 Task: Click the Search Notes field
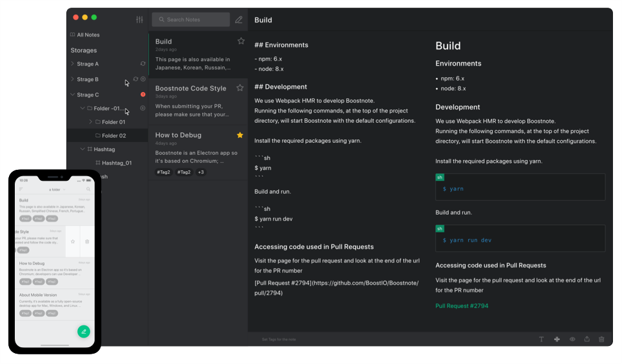point(191,19)
